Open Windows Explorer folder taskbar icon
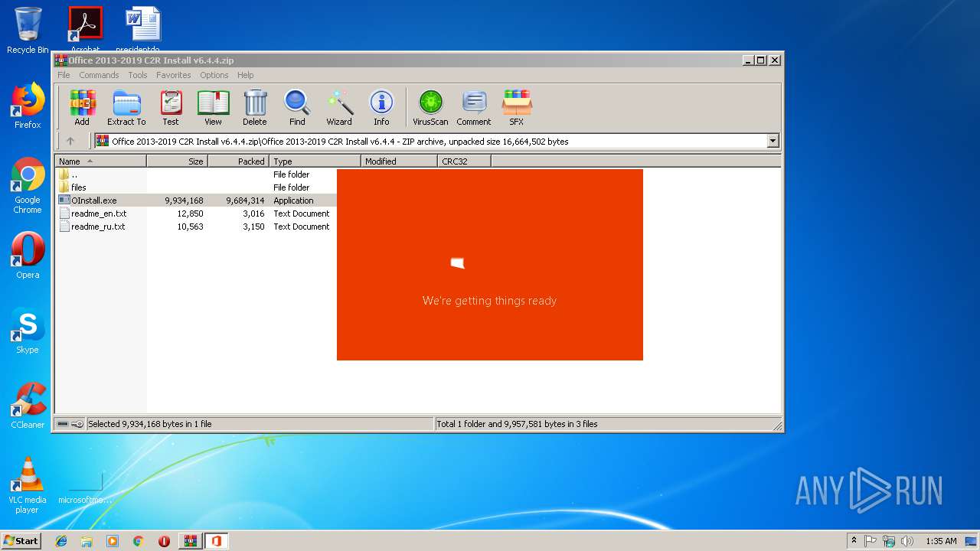 (x=87, y=541)
